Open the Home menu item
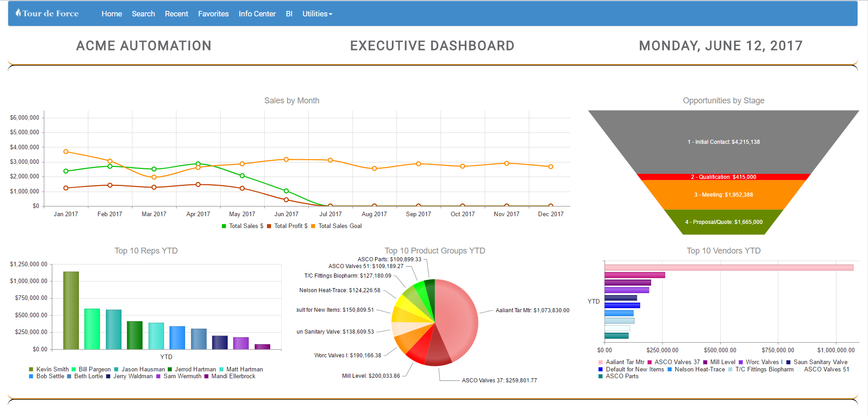 tap(112, 14)
